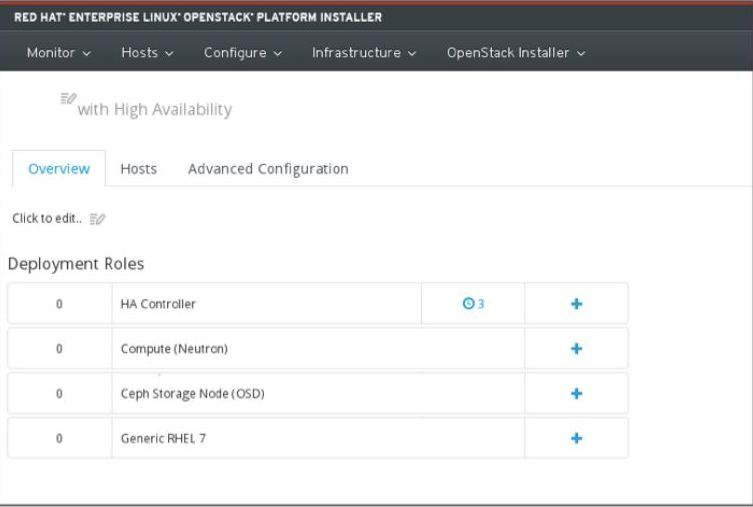Select the HA Controller role name

pos(154,304)
